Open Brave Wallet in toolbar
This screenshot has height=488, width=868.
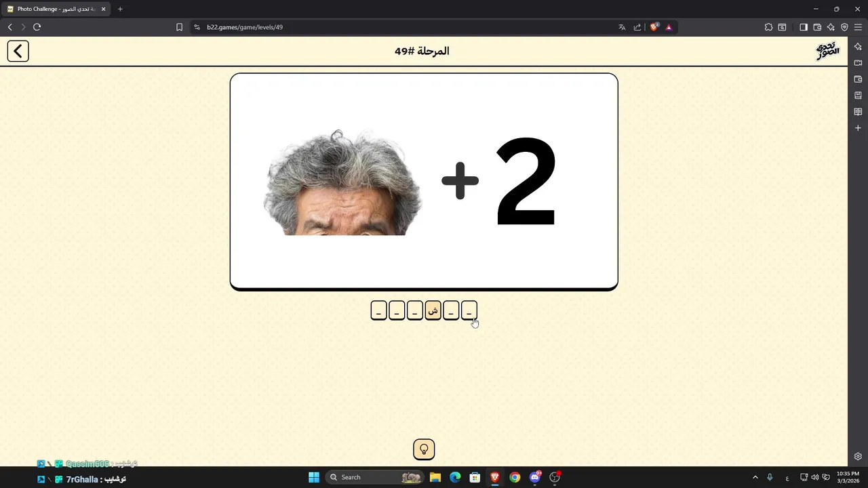(817, 27)
